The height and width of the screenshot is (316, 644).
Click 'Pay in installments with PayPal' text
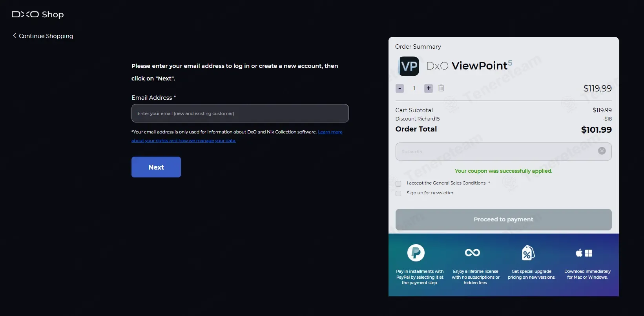420,277
